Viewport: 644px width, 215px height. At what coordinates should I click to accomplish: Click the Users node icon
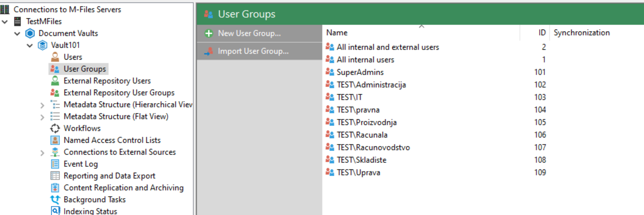pyautogui.click(x=55, y=57)
